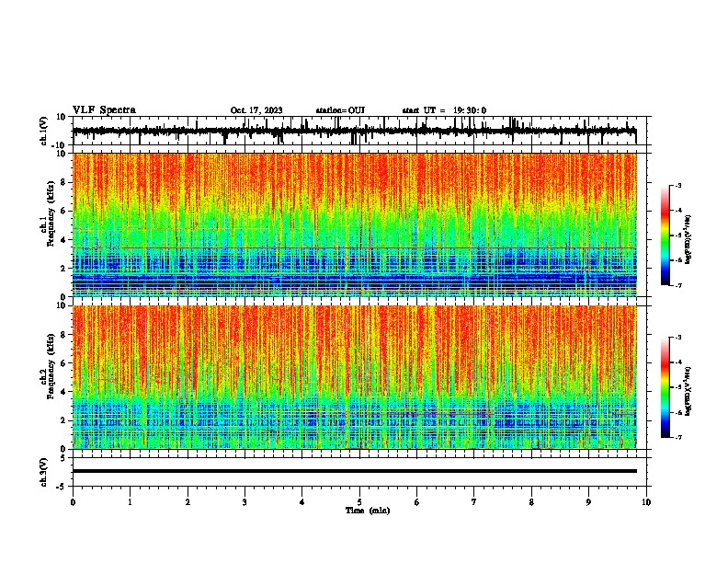Click the time axis tick label 7
The width and height of the screenshot is (728, 563).
[x=474, y=502]
